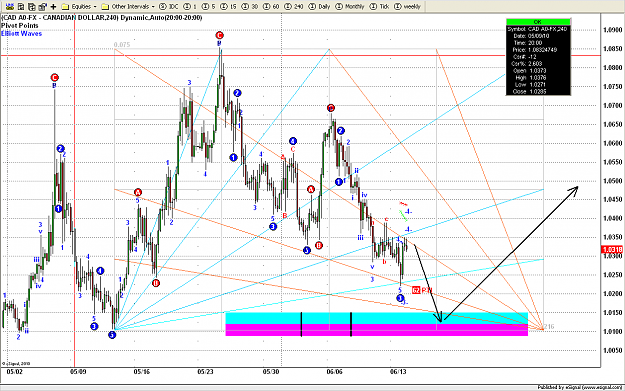The image size is (625, 391).
Task: Click the 1.0100 price axis label
Action: 613,332
